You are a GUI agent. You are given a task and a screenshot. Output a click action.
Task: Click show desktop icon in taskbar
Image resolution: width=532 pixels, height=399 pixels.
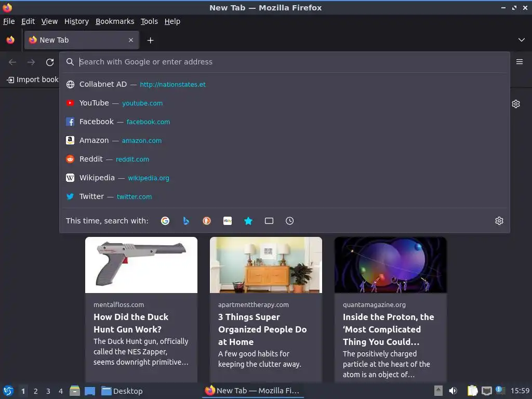click(x=90, y=391)
